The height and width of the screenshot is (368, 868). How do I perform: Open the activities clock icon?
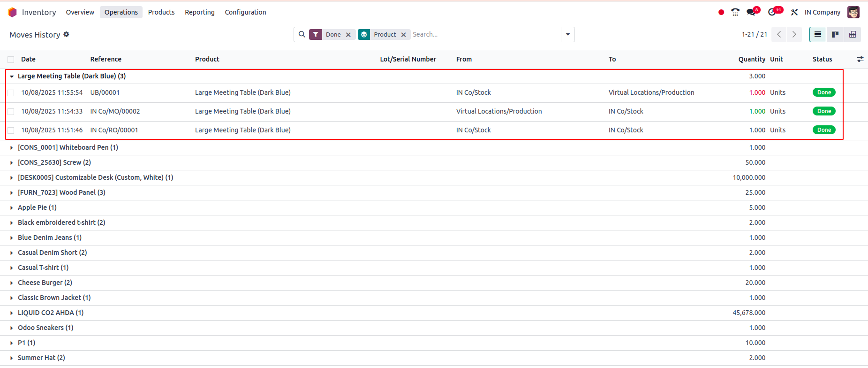[772, 12]
